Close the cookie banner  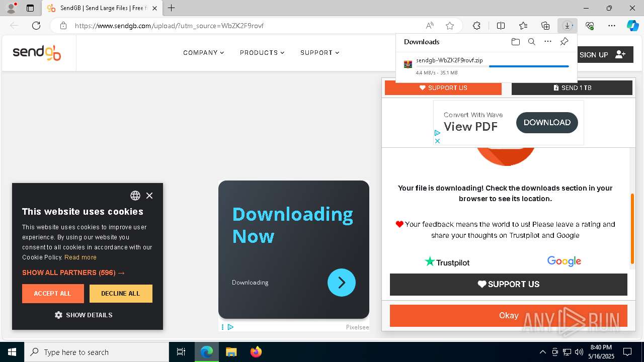(149, 196)
